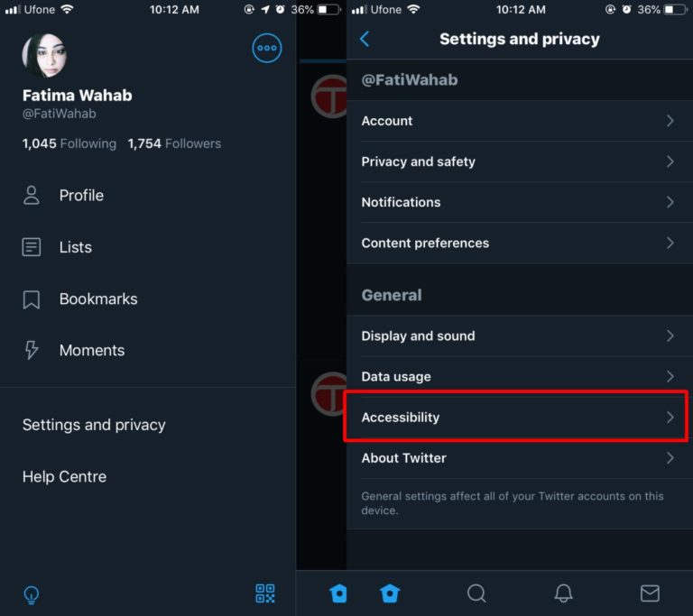Open Settings and privacy link
The image size is (693, 616).
[94, 425]
